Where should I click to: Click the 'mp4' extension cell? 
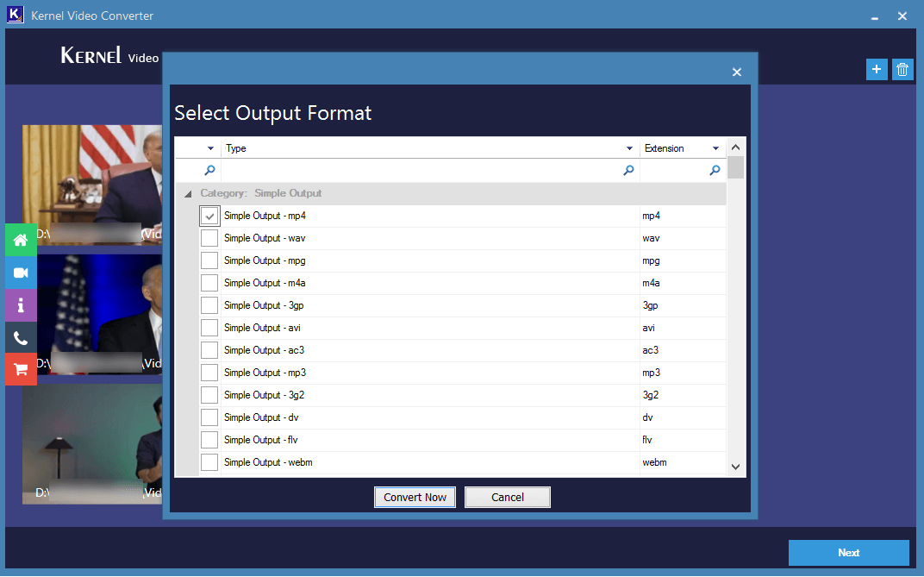(683, 216)
